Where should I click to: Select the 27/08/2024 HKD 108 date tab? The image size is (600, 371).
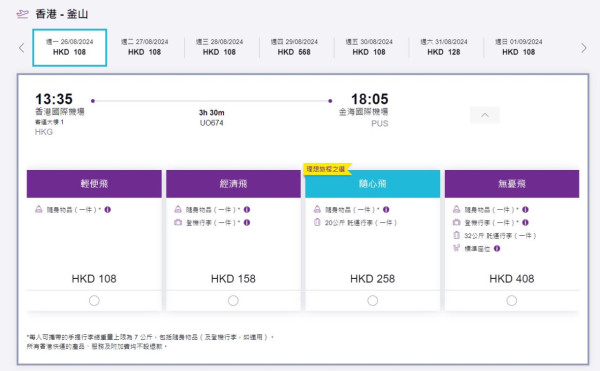145,47
